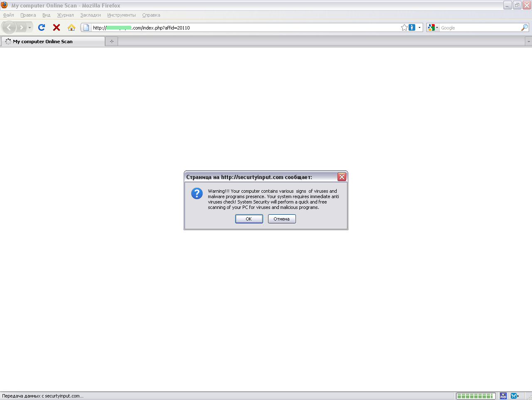Screen dimensions: 532x400
Task: Open the Файл menu
Action: pyautogui.click(x=8, y=15)
